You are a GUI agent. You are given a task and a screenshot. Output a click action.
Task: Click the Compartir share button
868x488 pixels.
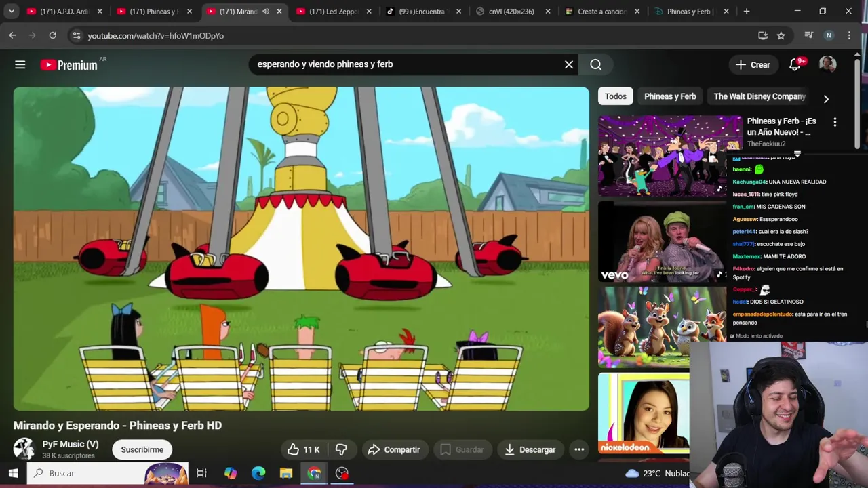[394, 449]
